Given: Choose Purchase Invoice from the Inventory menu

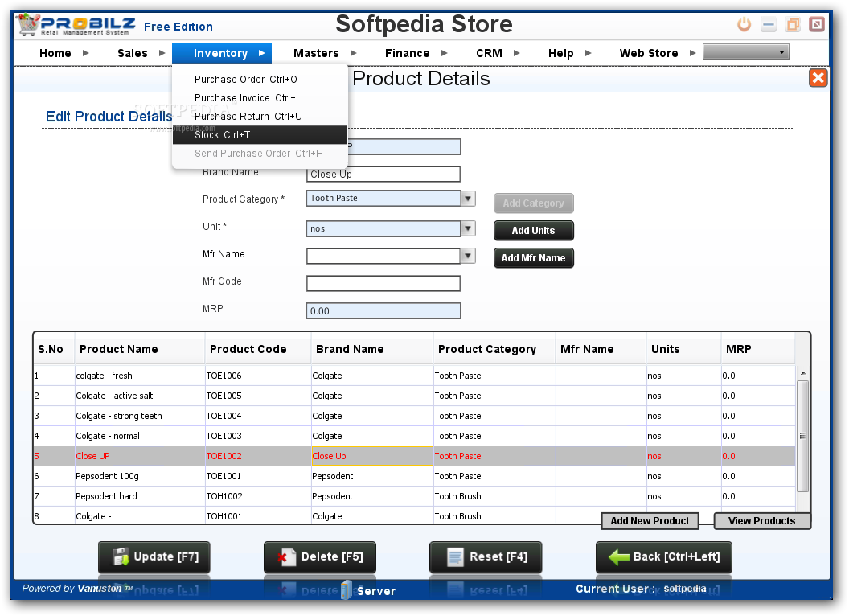Looking at the screenshot, I should pos(260,97).
